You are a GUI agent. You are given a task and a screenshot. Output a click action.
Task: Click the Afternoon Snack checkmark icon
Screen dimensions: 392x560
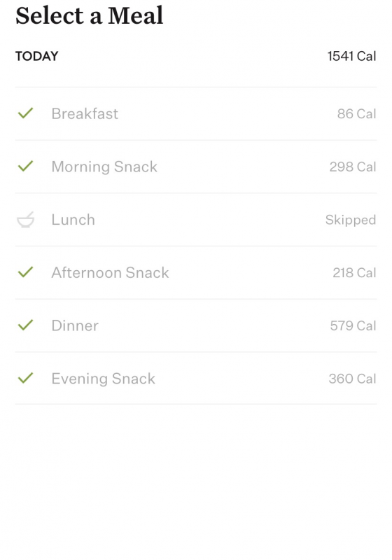25,272
